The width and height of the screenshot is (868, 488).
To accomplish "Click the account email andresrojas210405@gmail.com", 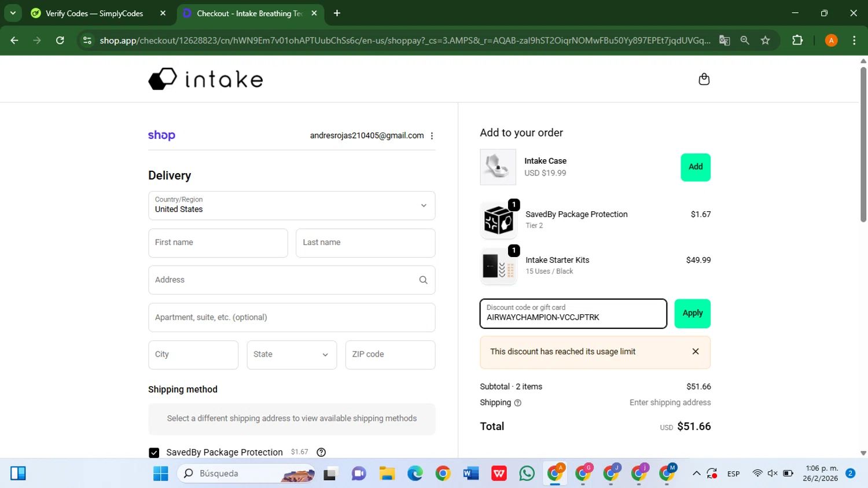I will tap(367, 135).
